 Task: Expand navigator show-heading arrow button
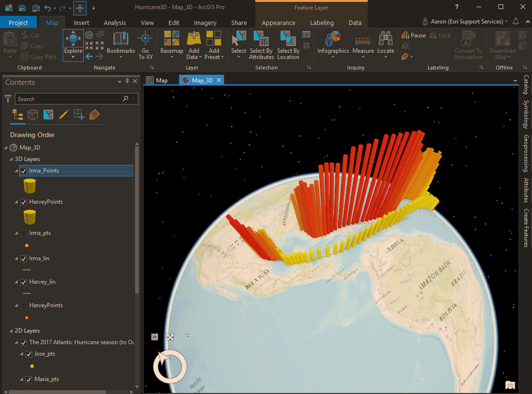click(x=154, y=336)
